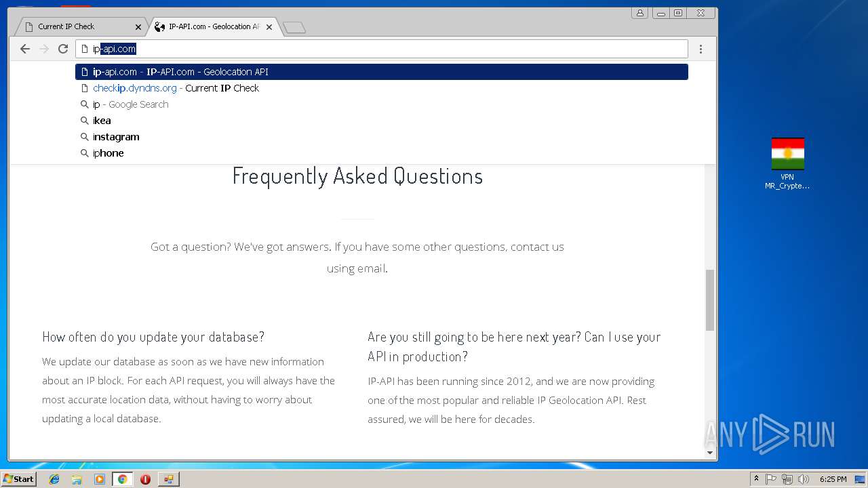Click the Chrome taskbar button
Viewport: 868px width, 488px height.
[122, 479]
